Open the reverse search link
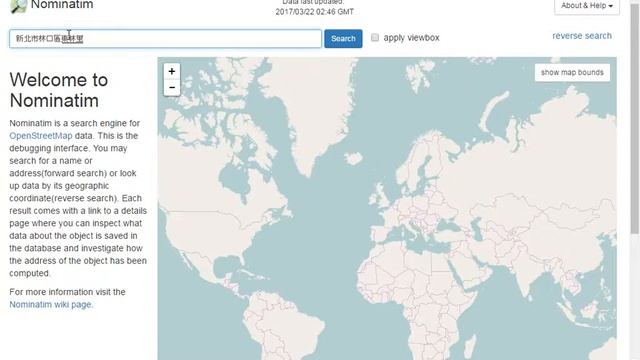The height and width of the screenshot is (360, 640). click(x=582, y=36)
